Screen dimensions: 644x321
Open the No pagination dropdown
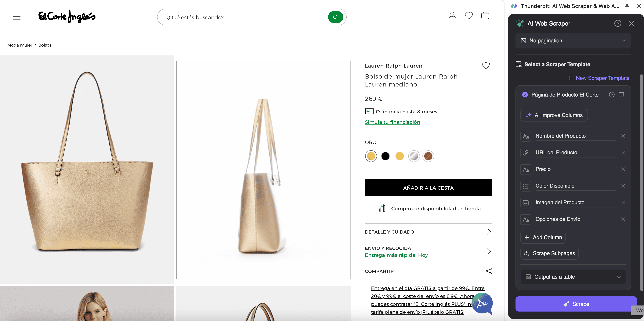point(573,41)
